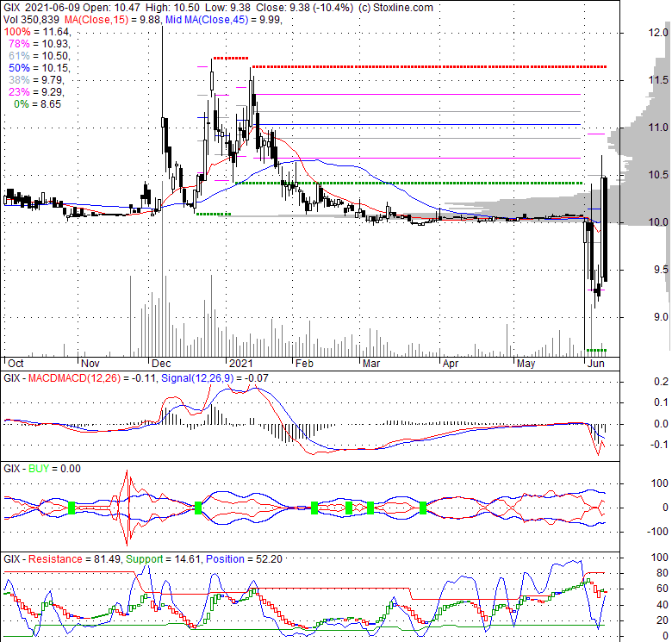The height and width of the screenshot is (642, 672).
Task: Select the 'Nov' month label on time axis
Action: (x=90, y=364)
